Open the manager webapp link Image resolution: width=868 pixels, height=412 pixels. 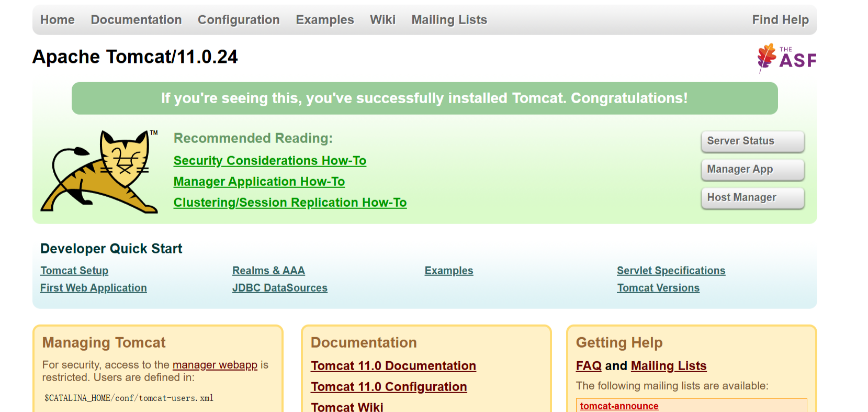(215, 365)
